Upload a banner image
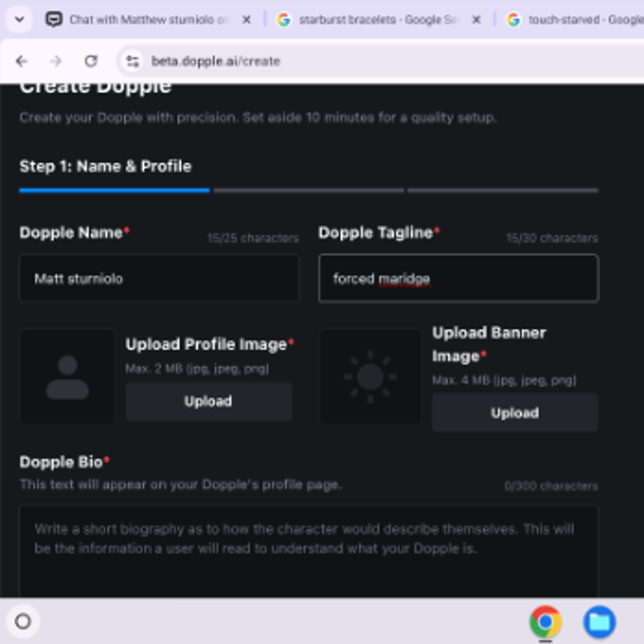 [515, 413]
